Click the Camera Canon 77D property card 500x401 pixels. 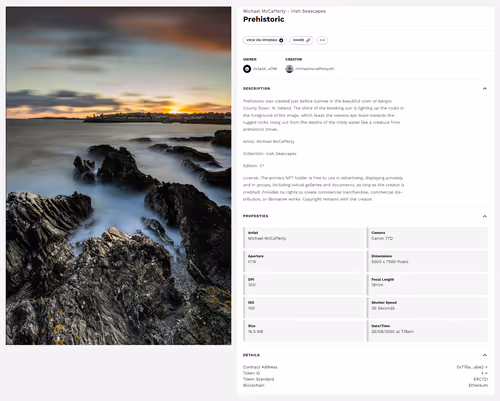coord(427,238)
